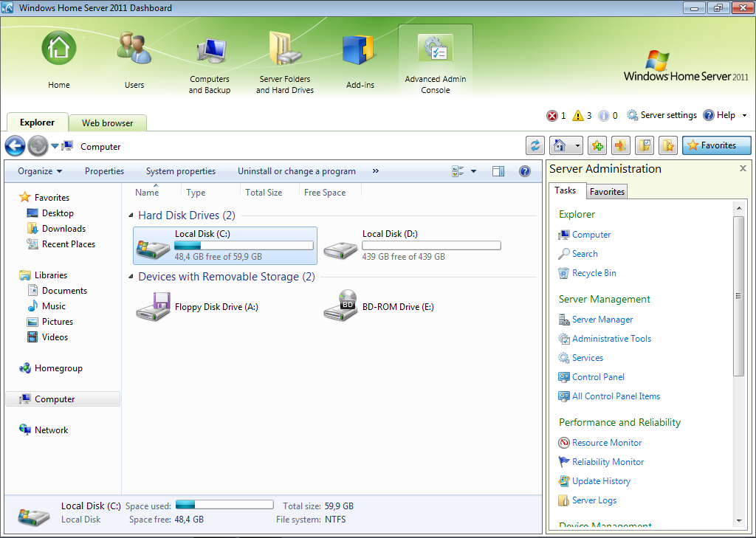Click Properties in the Explorer toolbar
Screen dimensions: 756x538
(x=104, y=171)
